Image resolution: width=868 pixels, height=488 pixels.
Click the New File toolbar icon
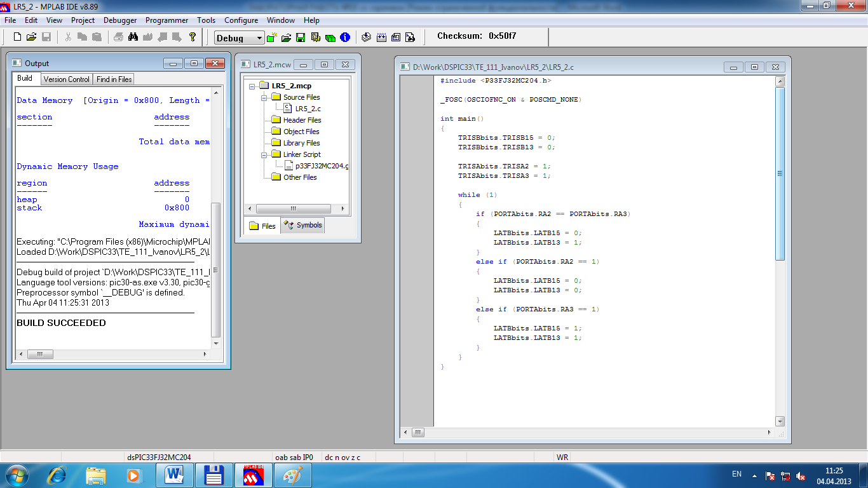17,37
